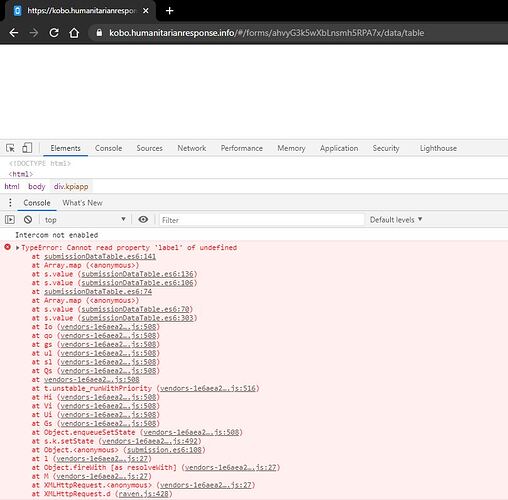The width and height of the screenshot is (508, 500).
Task: Open the top context dropdown
Action: [x=85, y=220]
